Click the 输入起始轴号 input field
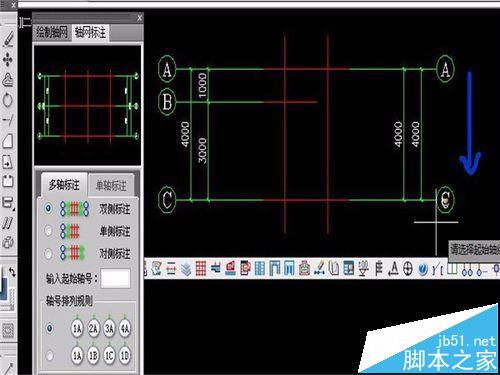The image size is (500, 375). click(x=115, y=278)
